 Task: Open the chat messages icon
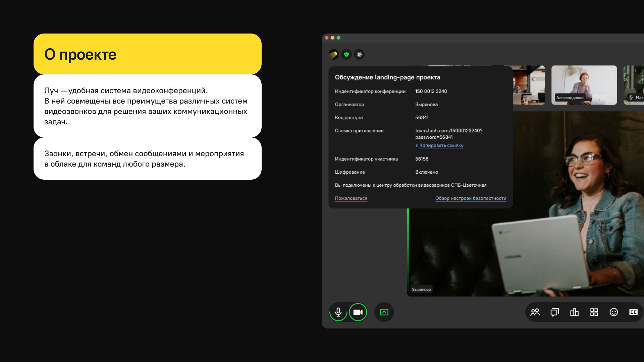(x=554, y=312)
